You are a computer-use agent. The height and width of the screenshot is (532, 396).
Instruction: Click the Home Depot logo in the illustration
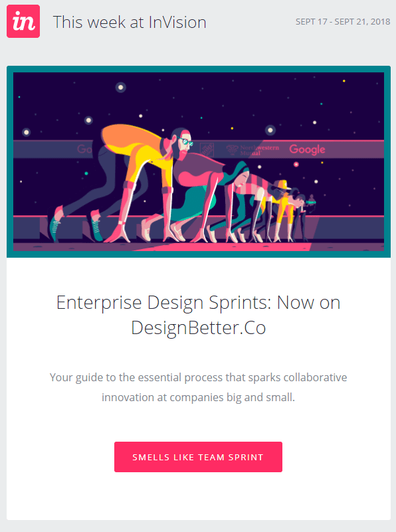coord(207,149)
